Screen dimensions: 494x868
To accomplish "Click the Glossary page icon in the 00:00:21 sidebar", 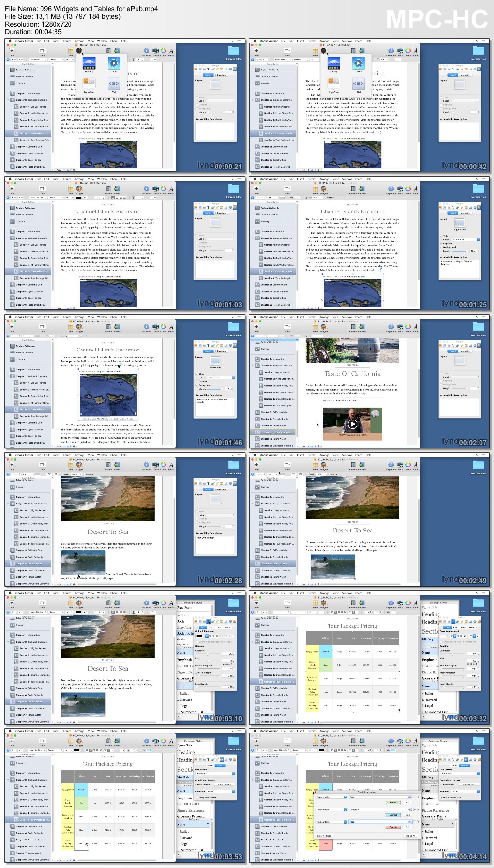I will click(x=12, y=83).
